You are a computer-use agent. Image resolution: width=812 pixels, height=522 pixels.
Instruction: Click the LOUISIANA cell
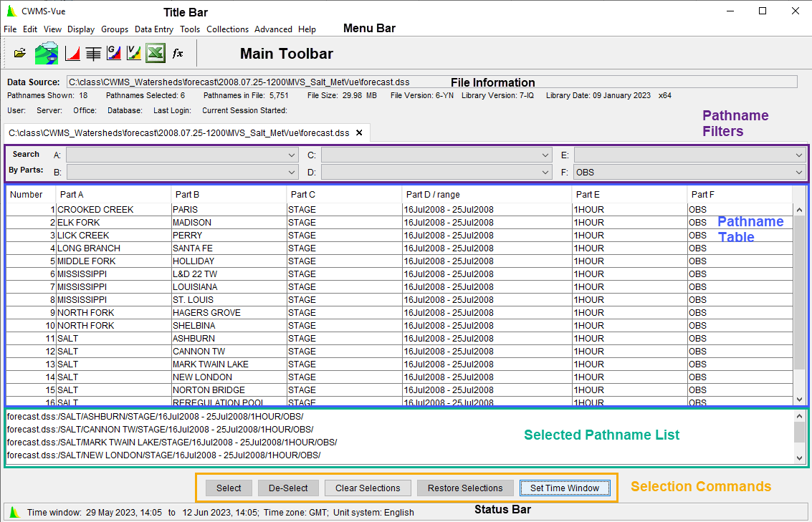(229, 287)
